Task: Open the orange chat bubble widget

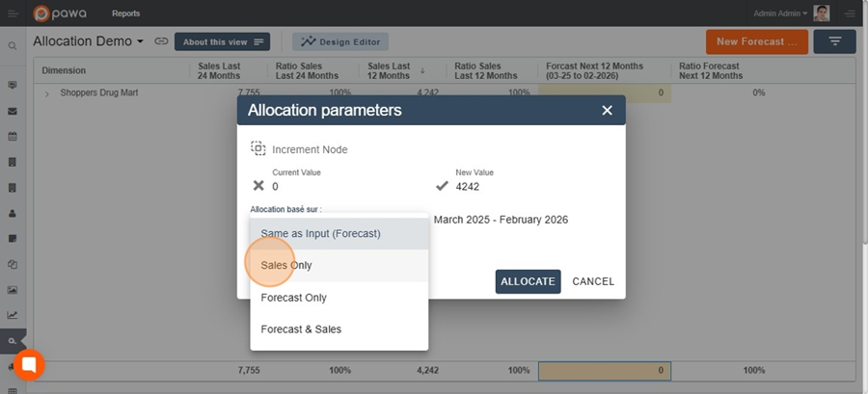Action: pos(29,365)
